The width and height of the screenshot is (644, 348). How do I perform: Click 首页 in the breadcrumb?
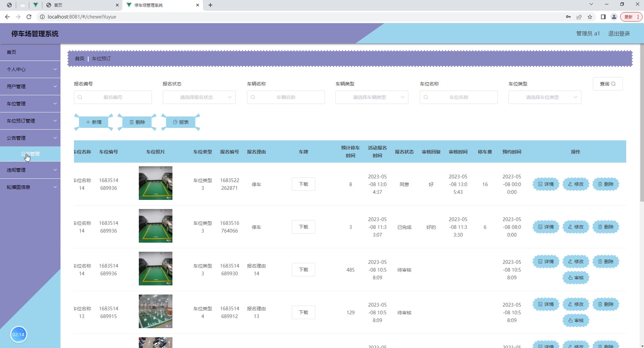pyautogui.click(x=80, y=59)
